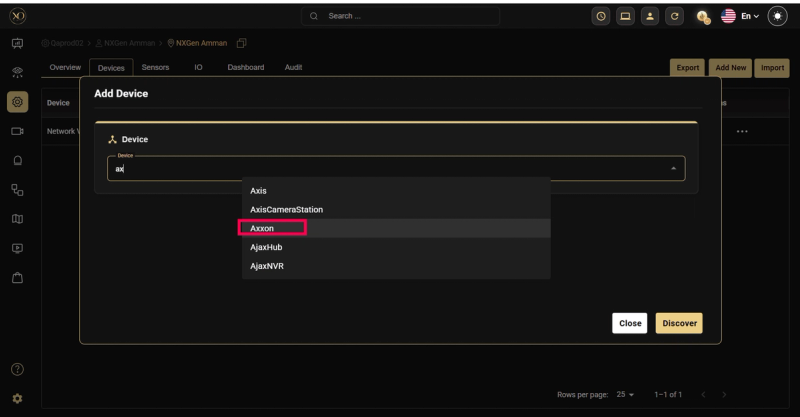800x417 pixels.
Task: Open the playback screen sidebar icon
Action: 17,249
